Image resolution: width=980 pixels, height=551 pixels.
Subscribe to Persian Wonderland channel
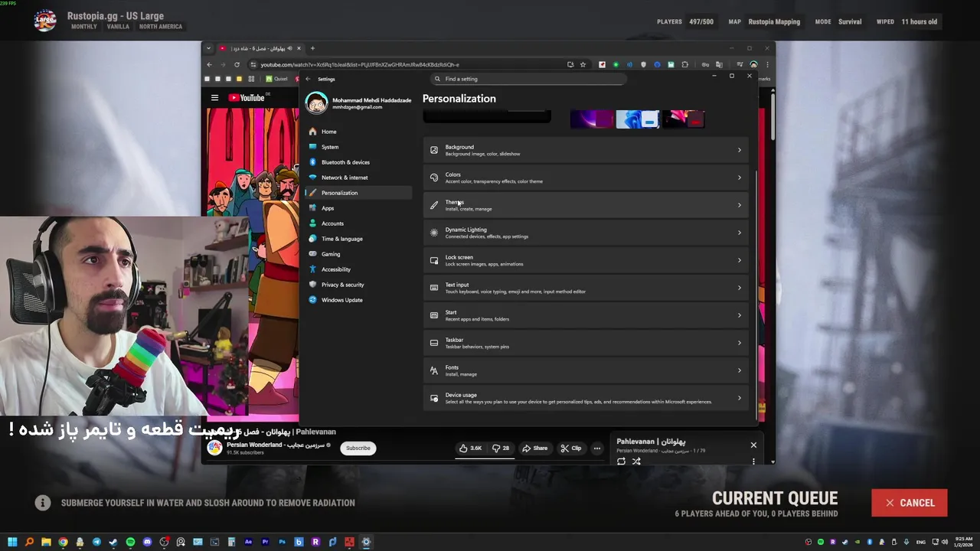[358, 448]
